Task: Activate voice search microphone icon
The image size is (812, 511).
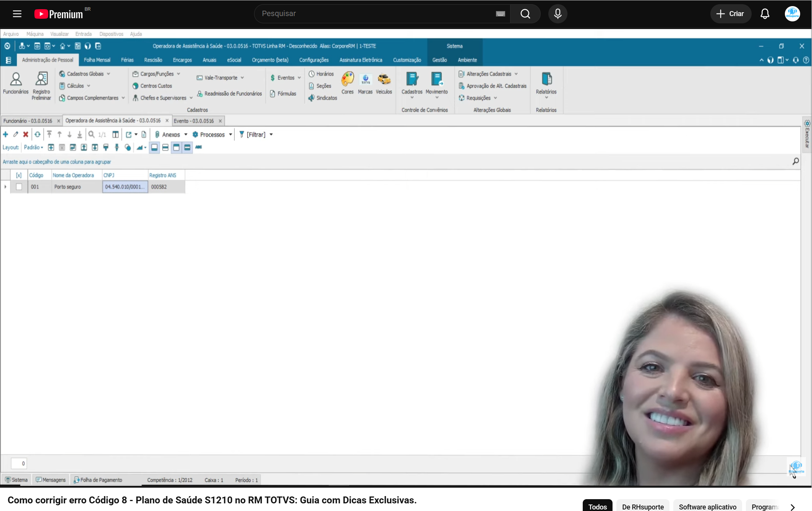Action: coord(558,14)
